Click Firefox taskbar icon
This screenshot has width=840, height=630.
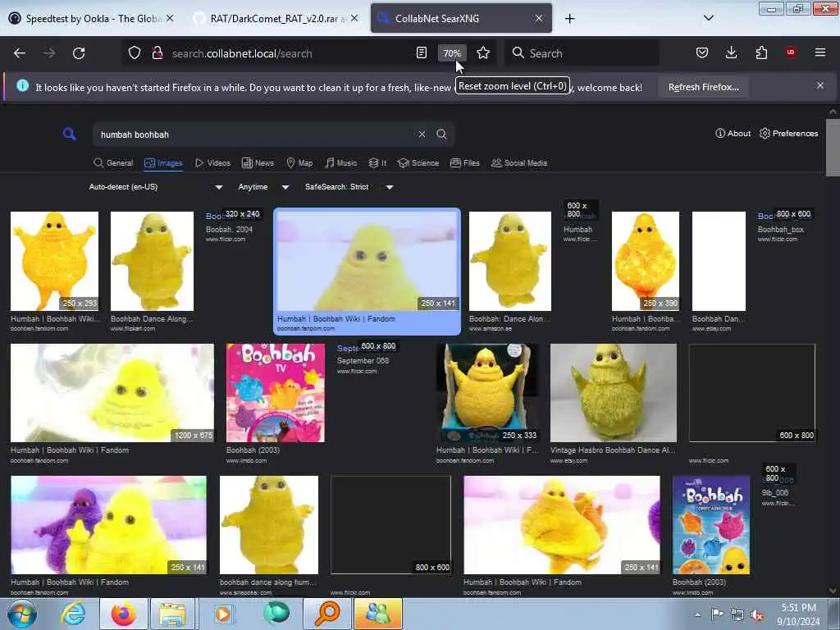(x=124, y=614)
